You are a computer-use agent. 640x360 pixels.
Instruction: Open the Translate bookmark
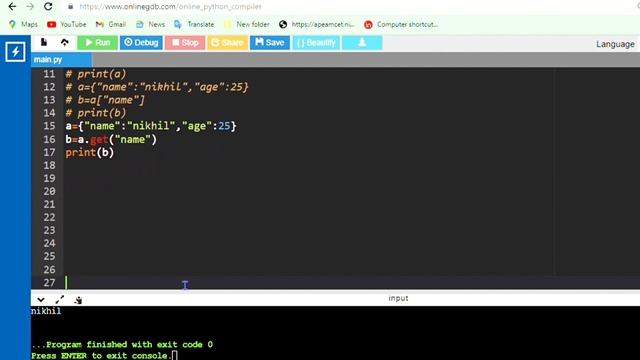[x=194, y=24]
